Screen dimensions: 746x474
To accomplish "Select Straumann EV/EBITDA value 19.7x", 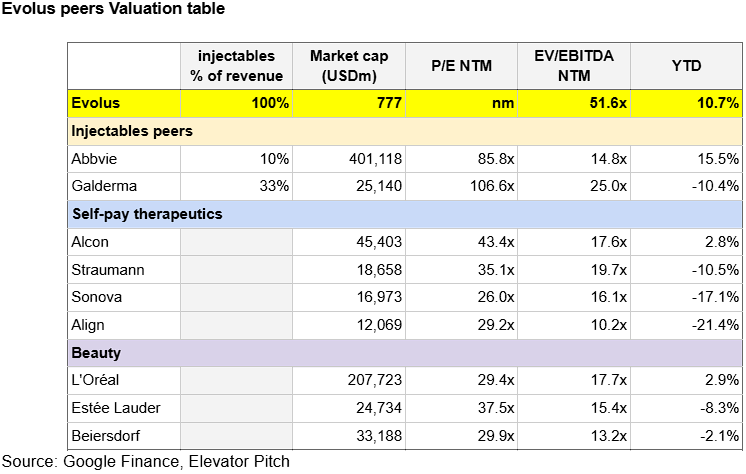I will coord(609,270).
